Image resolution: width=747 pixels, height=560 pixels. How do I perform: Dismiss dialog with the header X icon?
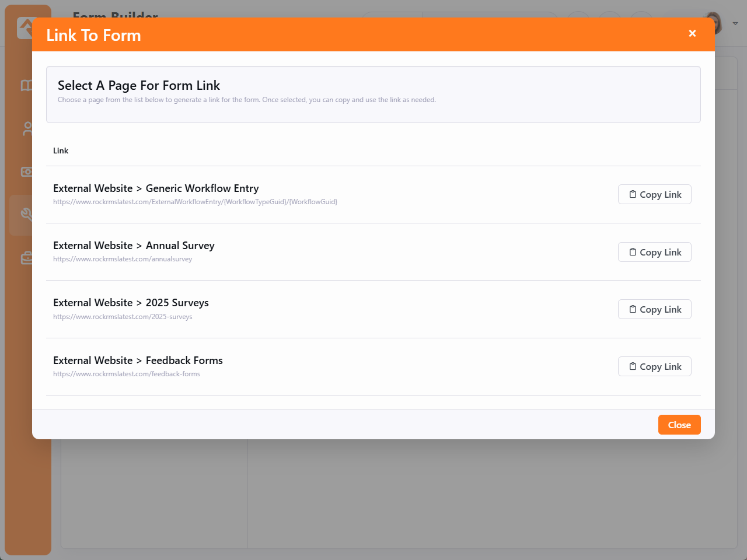[692, 34]
